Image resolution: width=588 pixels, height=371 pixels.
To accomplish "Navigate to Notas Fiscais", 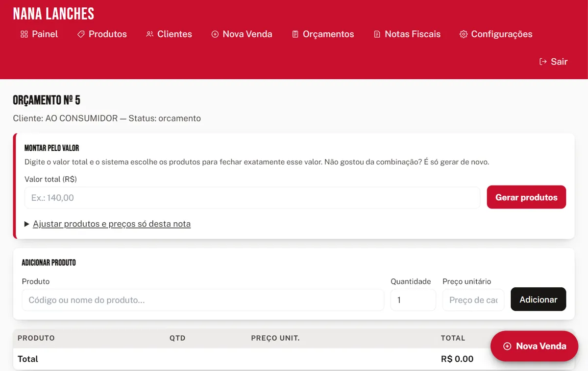I will (407, 34).
